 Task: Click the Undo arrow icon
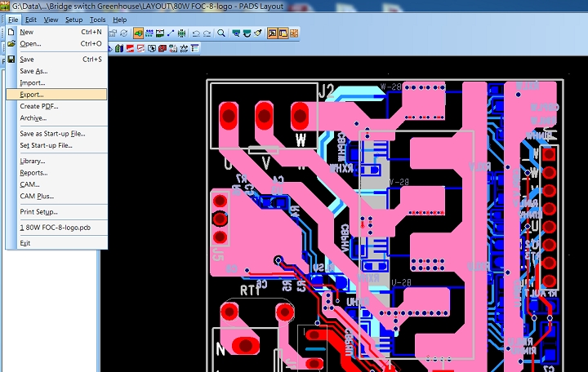[x=196, y=33]
